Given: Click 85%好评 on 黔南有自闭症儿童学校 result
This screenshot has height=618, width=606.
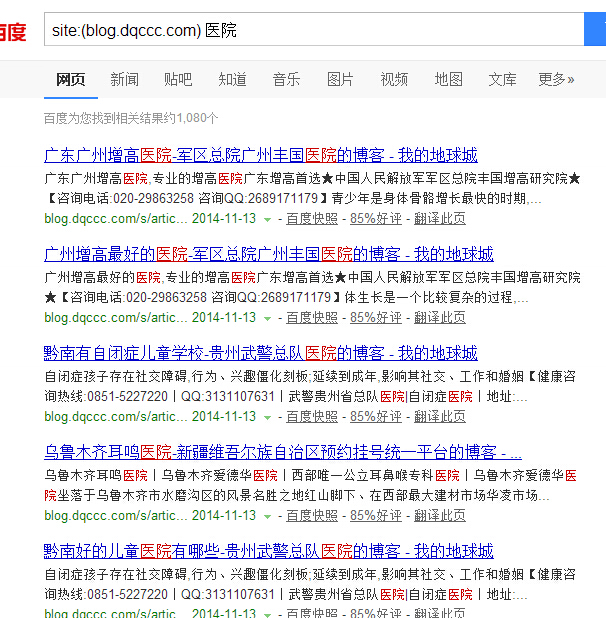Looking at the screenshot, I should pos(376,416).
